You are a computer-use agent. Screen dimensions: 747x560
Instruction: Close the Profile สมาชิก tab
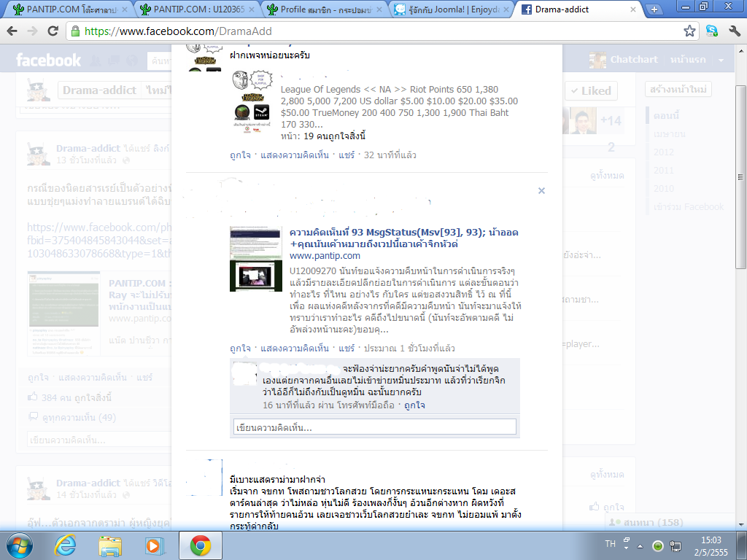[379, 9]
